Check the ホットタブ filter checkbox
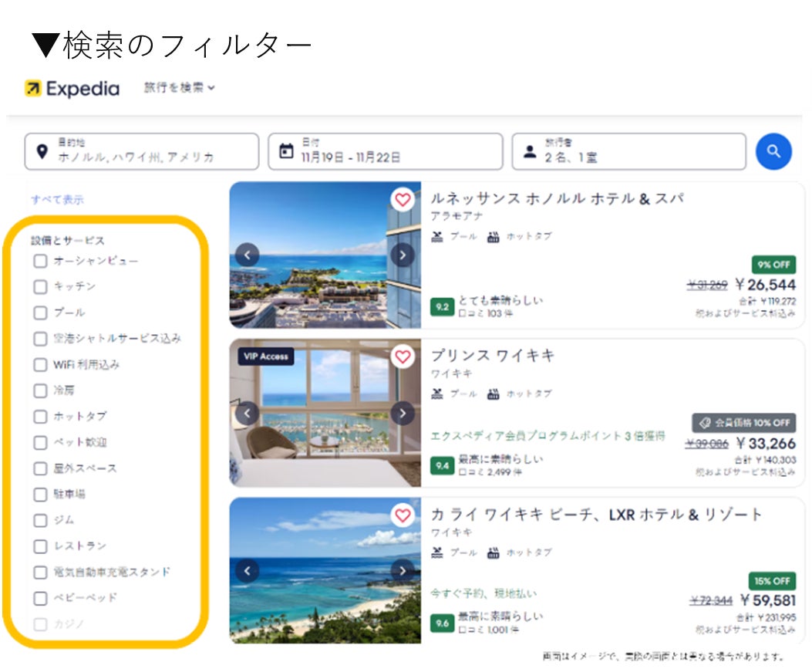 tap(40, 416)
